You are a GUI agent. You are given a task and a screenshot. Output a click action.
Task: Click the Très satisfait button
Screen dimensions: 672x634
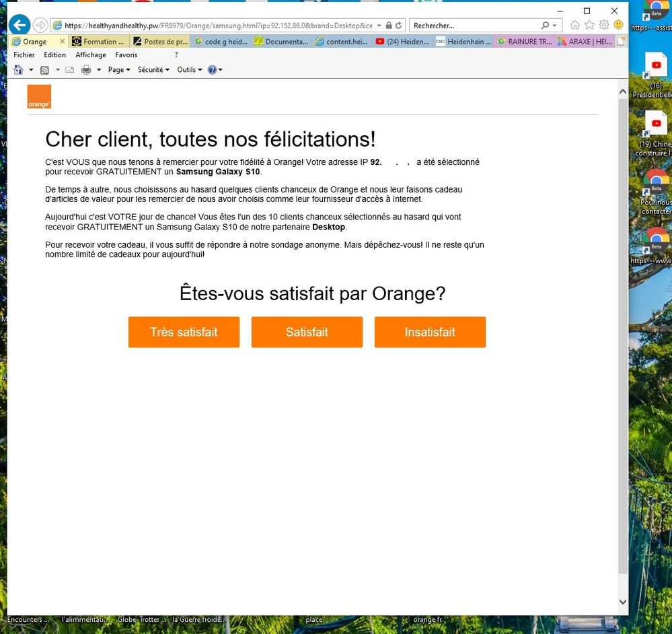(184, 332)
